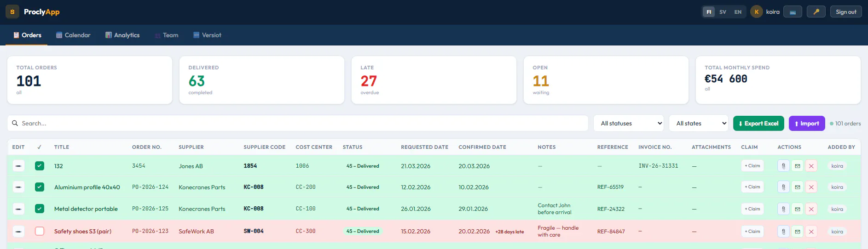This screenshot has width=868, height=249.
Task: Click order number PO-2026-125
Action: 150,209
